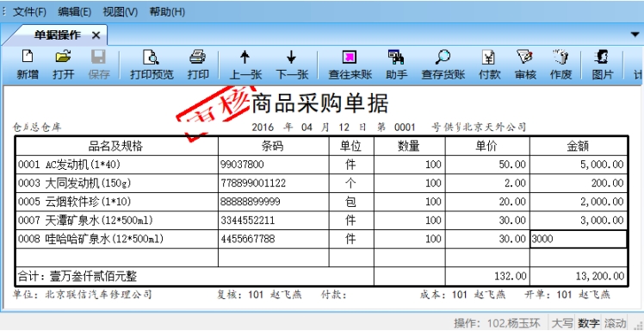Screen dimensions: 644x331
Task: Click the 审核 audit icon
Action: tap(525, 65)
